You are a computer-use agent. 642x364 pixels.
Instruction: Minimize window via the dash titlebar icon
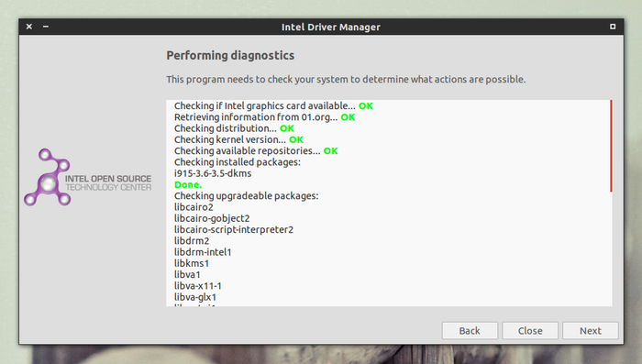point(46,27)
